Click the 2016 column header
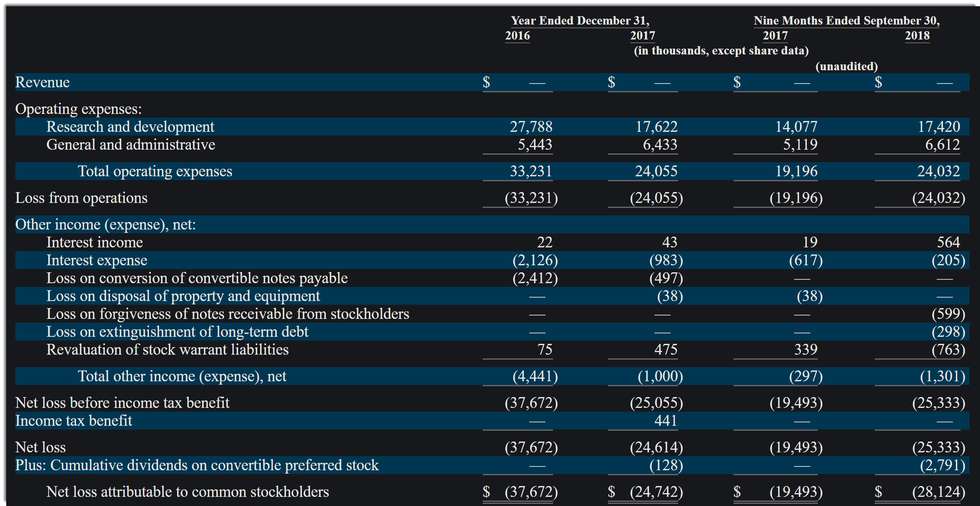 point(517,36)
